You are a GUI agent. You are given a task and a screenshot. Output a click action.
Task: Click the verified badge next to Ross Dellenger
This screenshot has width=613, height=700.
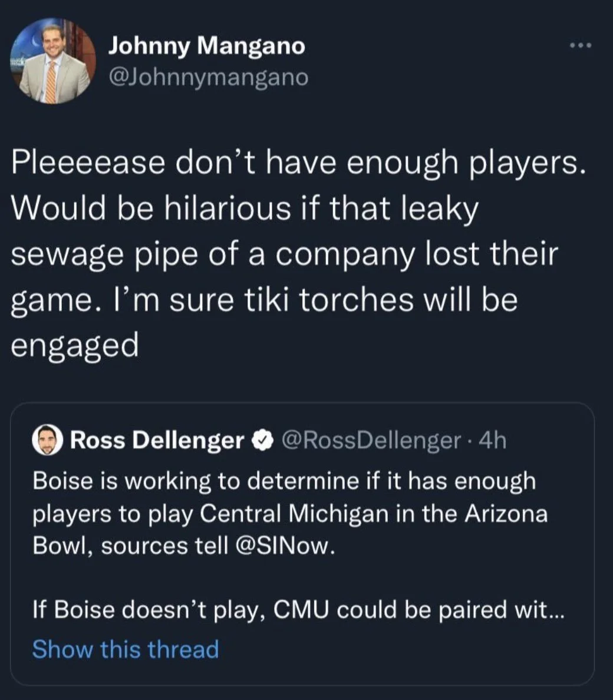263,440
